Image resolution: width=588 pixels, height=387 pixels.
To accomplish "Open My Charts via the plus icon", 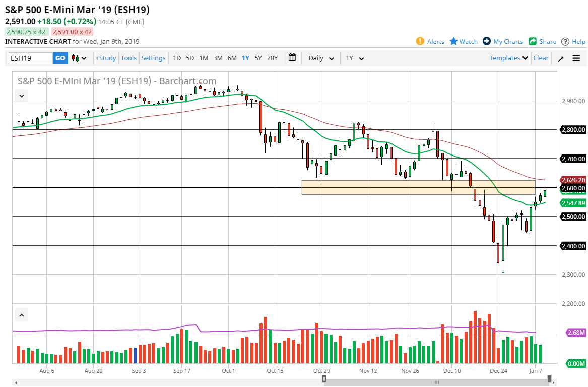I will coord(487,41).
